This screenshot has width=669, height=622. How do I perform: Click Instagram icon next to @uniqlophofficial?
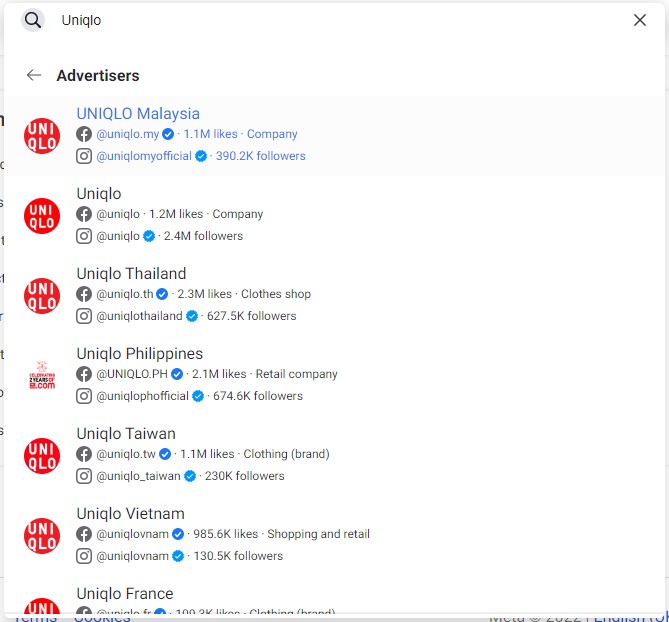[84, 396]
